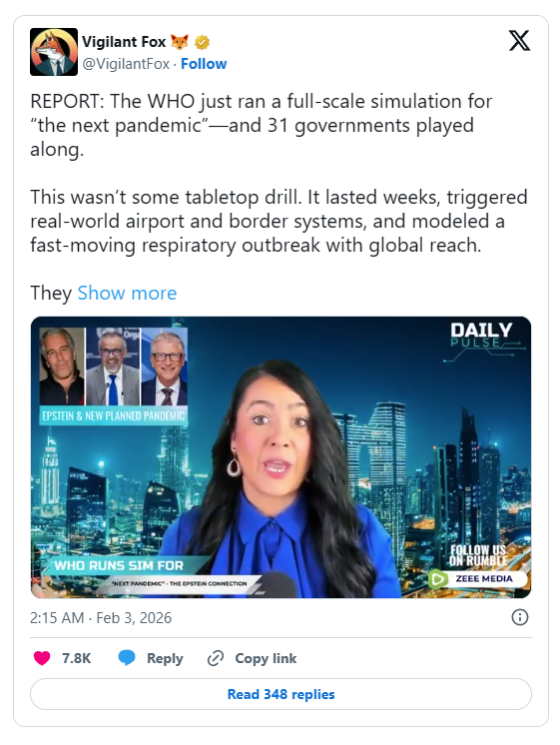Click the fox emoji beside name
The image size is (560, 745).
point(180,42)
